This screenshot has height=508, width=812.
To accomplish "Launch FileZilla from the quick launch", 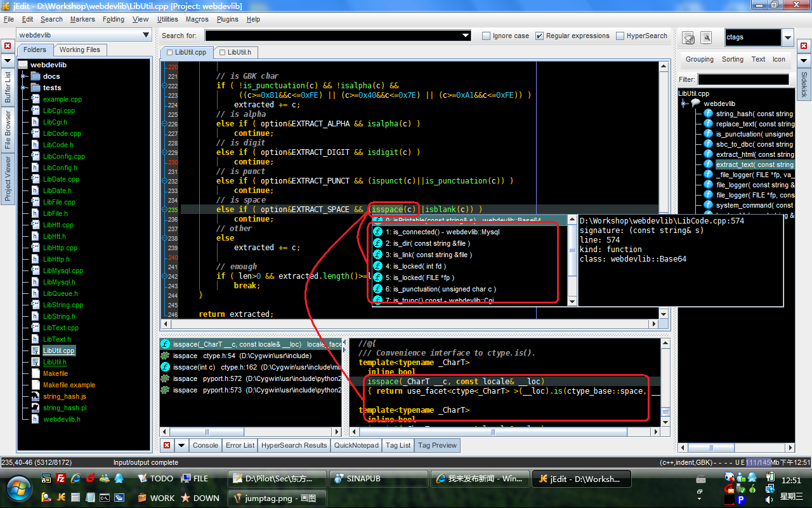I will click(x=61, y=478).
